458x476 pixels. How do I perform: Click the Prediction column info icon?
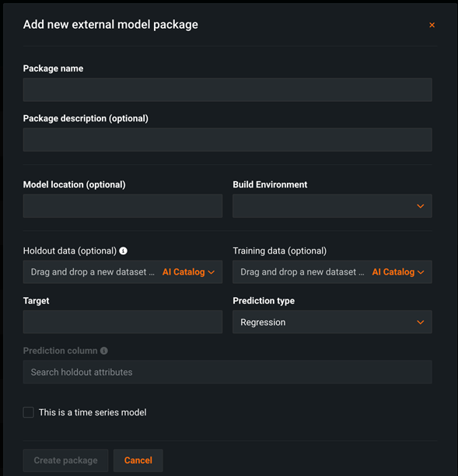(x=103, y=351)
